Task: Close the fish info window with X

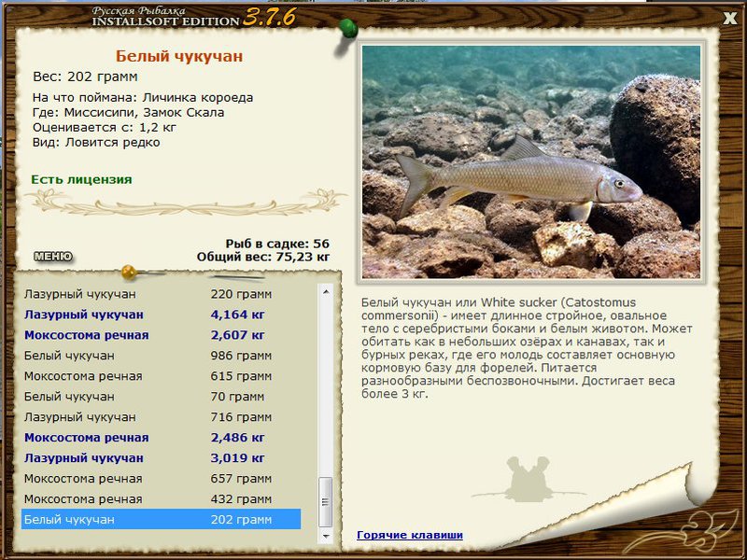Action: point(729,18)
